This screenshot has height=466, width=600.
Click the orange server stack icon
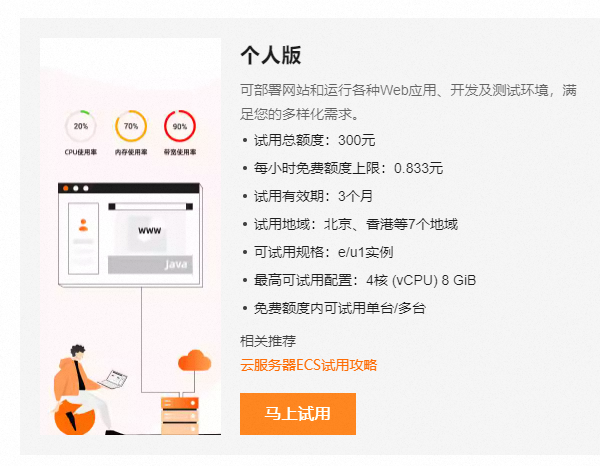pyautogui.click(x=180, y=415)
